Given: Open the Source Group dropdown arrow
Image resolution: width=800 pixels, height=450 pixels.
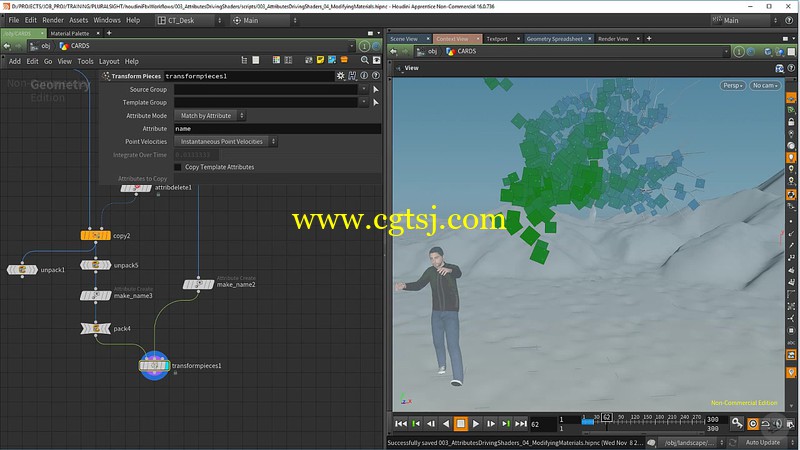Looking at the screenshot, I should pyautogui.click(x=363, y=89).
